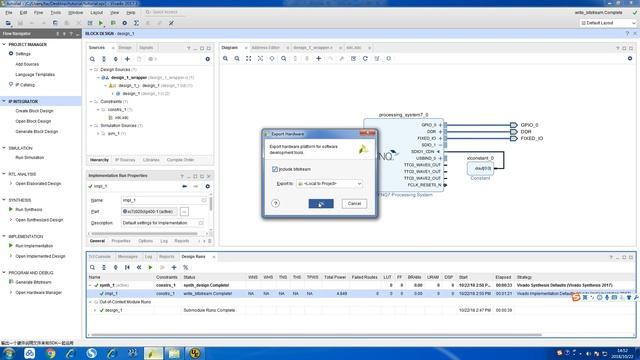Zoom out on the block diagram
This screenshot has width=640, height=360.
(237, 59)
